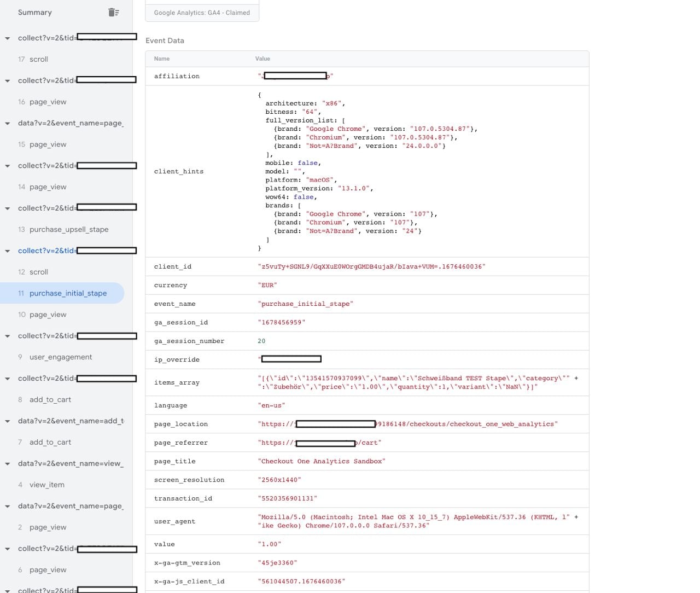700x593 pixels.
Task: Click the user_agent Mozilla string
Action: coord(418,521)
